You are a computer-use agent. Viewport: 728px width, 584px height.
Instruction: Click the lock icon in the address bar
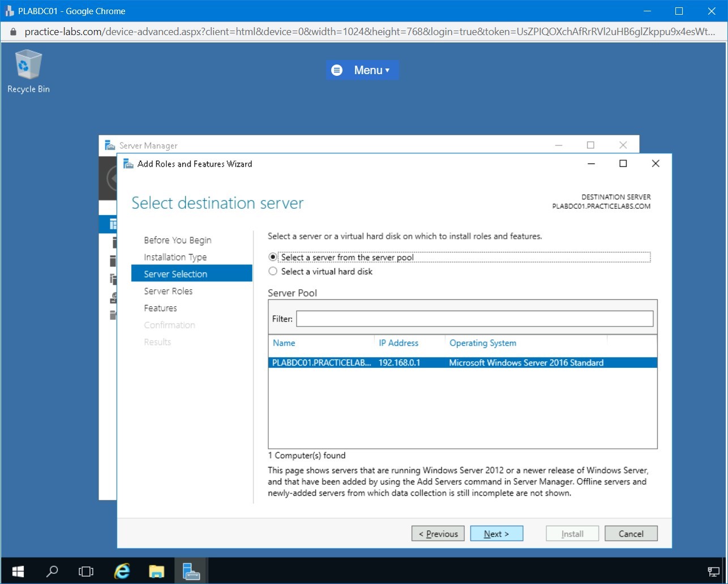pos(14,32)
